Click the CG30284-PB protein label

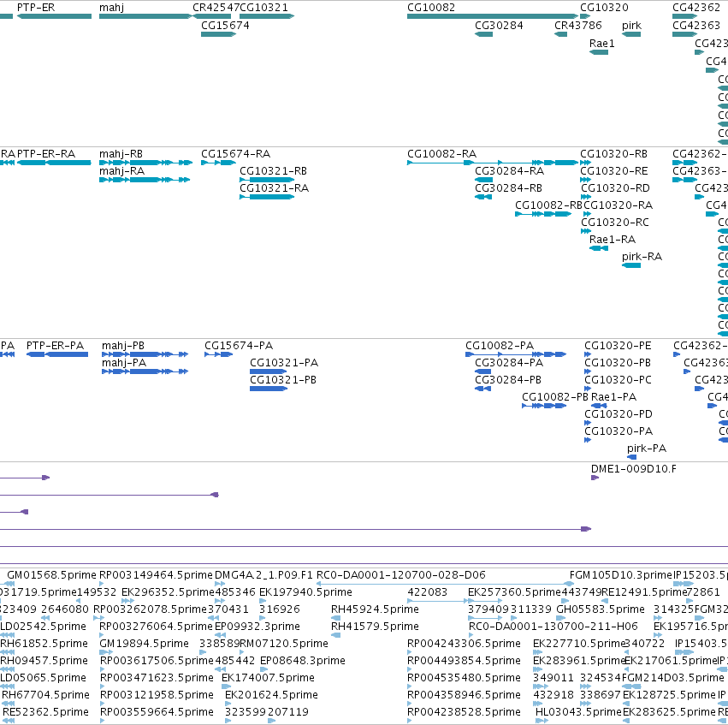(508, 380)
